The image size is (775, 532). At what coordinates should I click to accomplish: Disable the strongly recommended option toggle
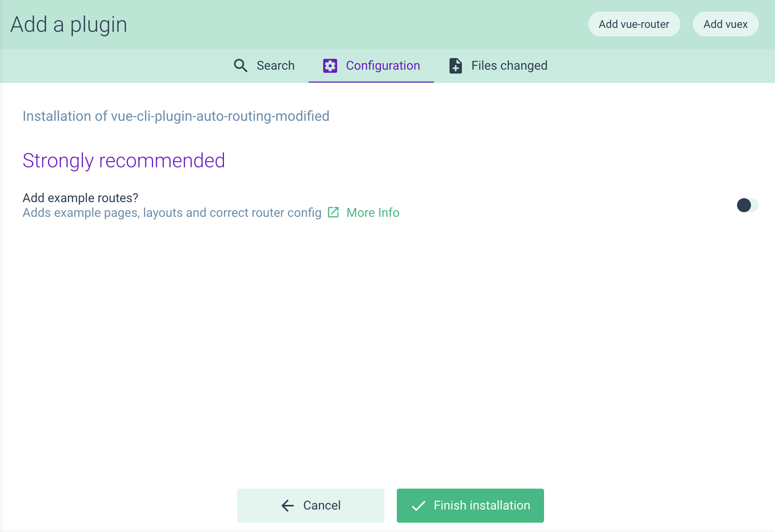pos(743,204)
